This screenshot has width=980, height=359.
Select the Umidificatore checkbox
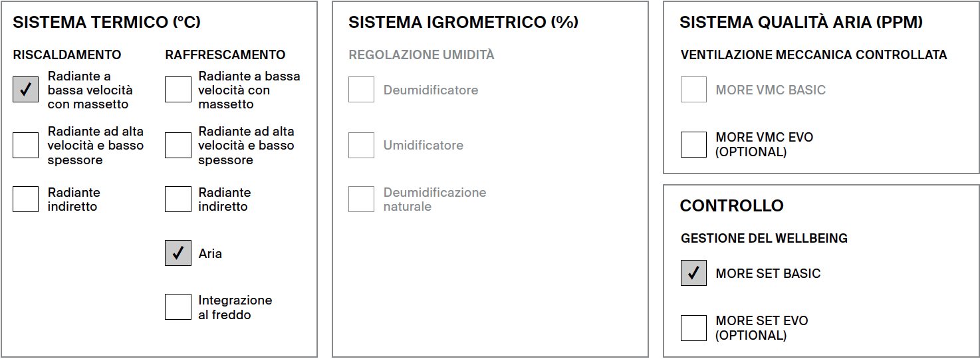pos(361,145)
